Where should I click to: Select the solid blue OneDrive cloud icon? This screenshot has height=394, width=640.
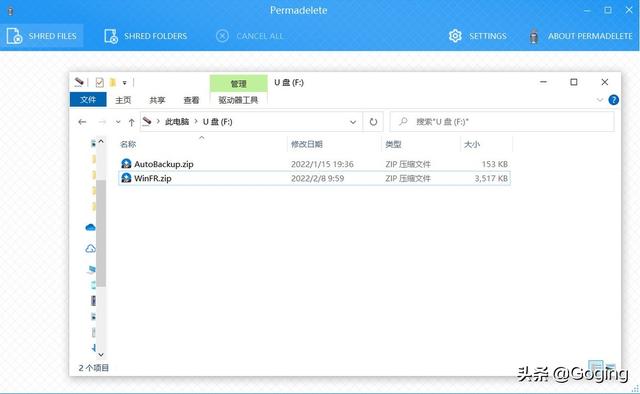pos(90,227)
